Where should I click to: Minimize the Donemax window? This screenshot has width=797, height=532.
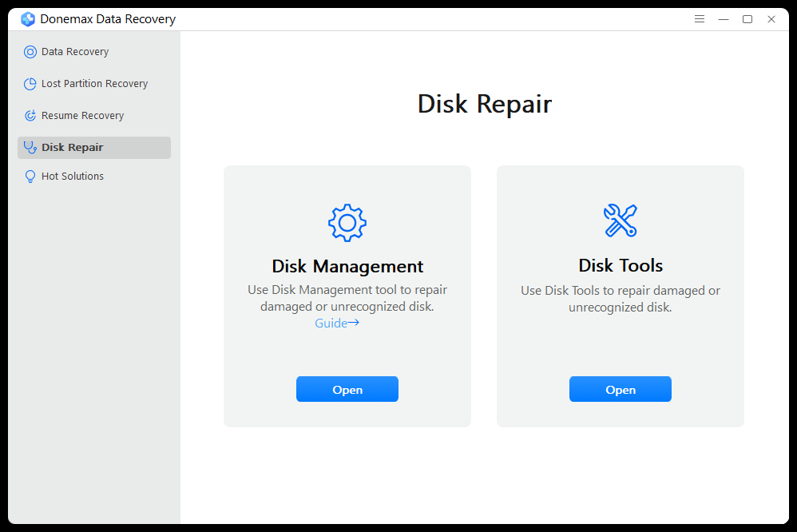724,19
